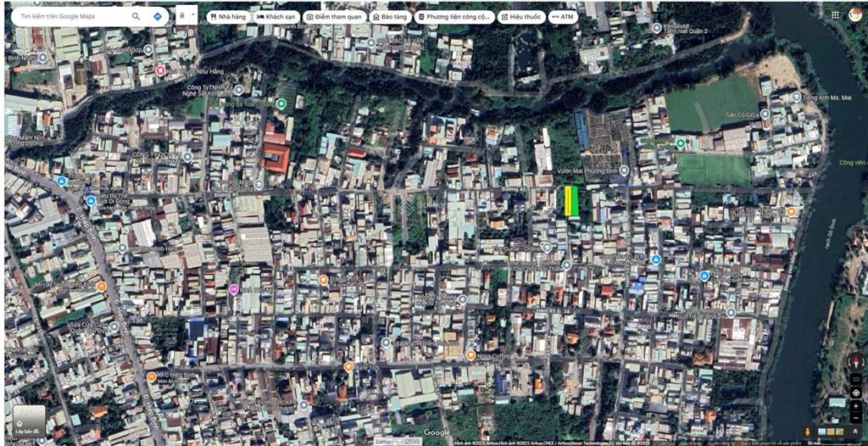Toggle the 3D view button
This screenshot has width=868, height=446.
tap(855, 379)
